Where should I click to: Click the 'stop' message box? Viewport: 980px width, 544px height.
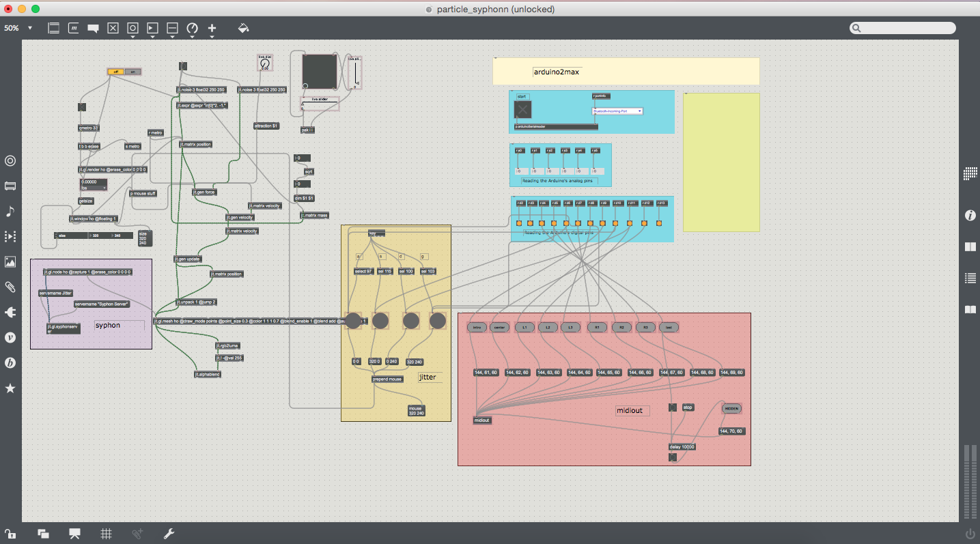tap(688, 407)
